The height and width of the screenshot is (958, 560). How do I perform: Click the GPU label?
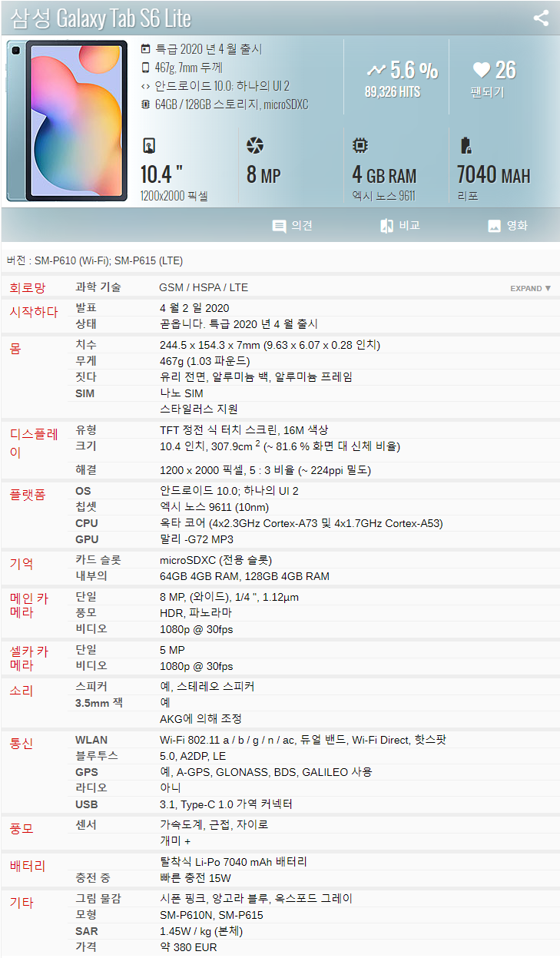pos(87,539)
